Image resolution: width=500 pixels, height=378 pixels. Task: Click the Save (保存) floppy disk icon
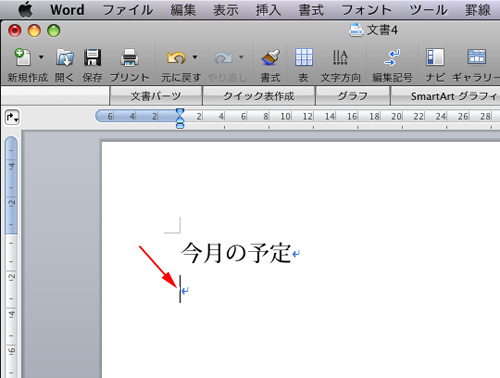click(92, 57)
